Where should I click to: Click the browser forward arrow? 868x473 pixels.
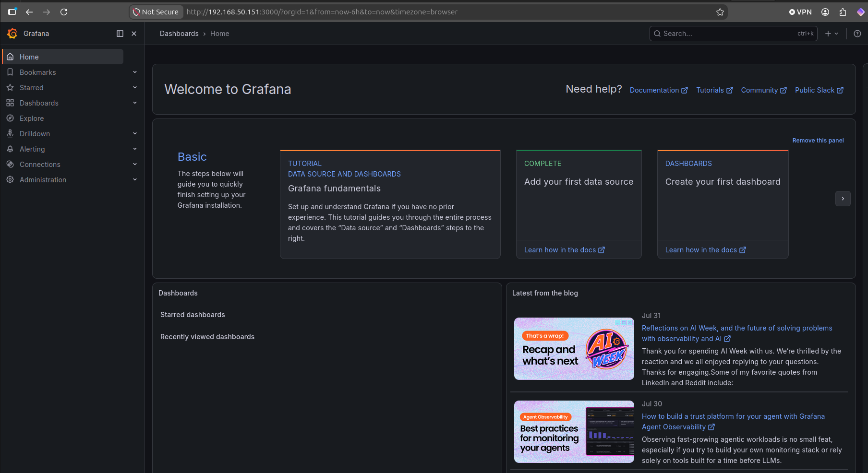(47, 12)
